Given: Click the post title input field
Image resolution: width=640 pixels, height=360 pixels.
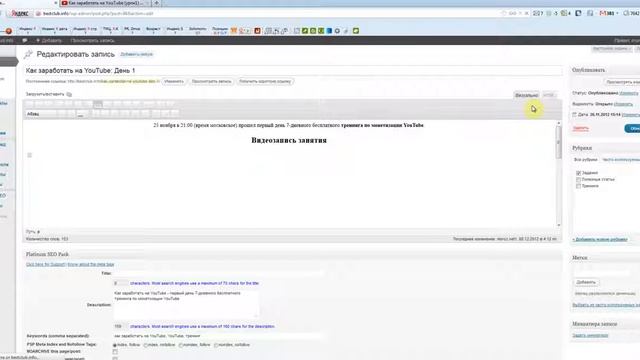Looking at the screenshot, I should (293, 71).
